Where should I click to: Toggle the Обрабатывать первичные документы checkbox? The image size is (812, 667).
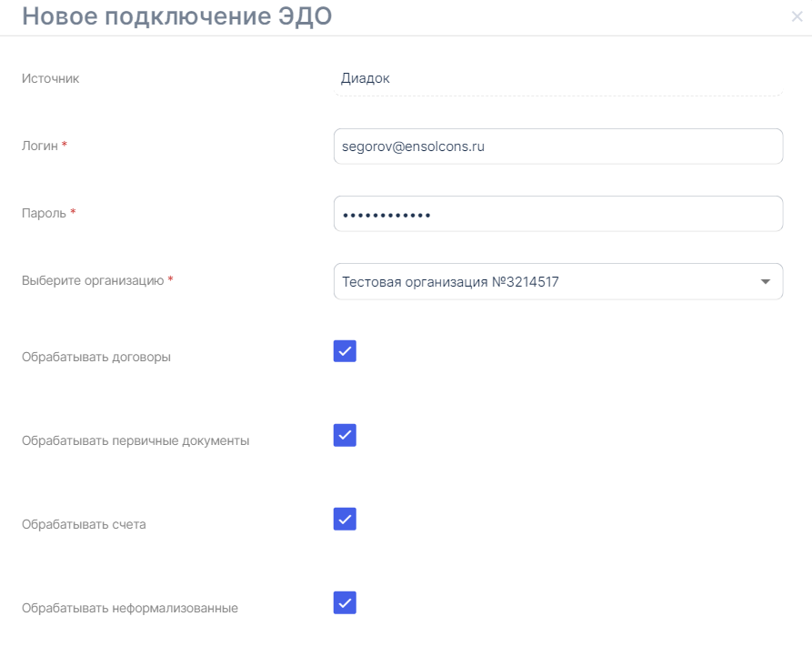(x=345, y=435)
